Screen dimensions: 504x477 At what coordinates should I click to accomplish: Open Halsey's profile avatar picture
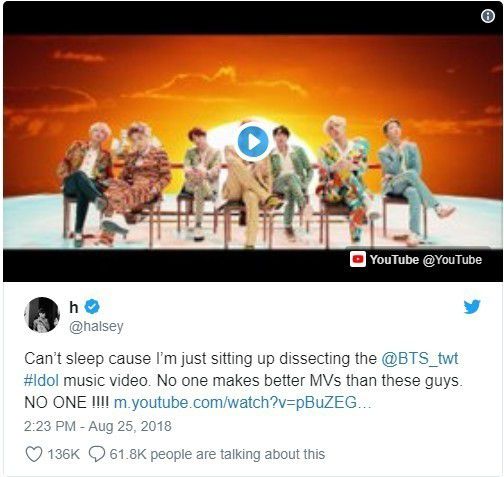click(x=42, y=315)
